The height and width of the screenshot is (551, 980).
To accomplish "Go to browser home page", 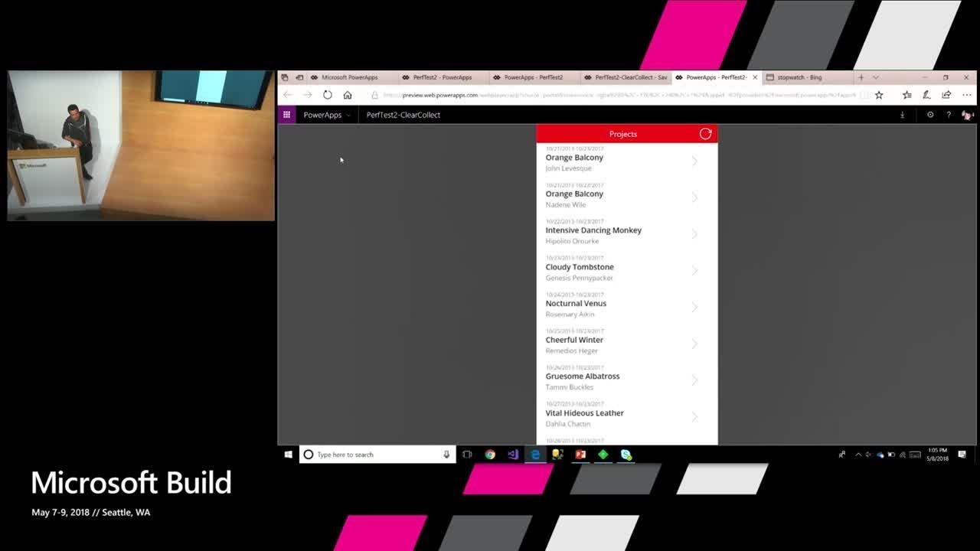I will coord(348,95).
